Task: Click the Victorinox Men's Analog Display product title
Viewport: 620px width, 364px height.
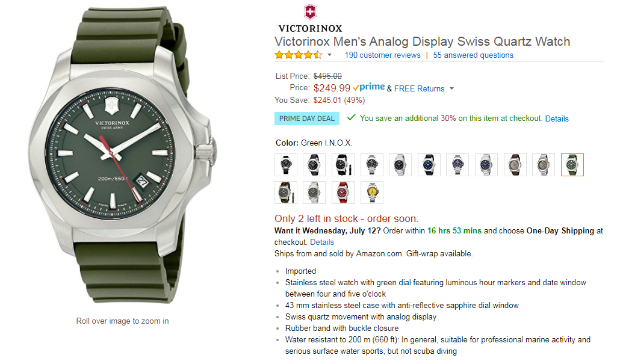Action: (422, 42)
